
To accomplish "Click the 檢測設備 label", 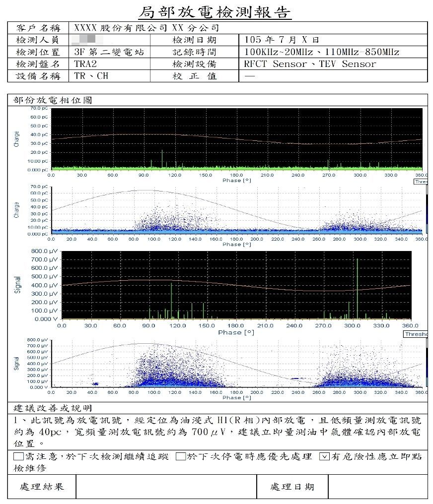I will pos(194,64).
